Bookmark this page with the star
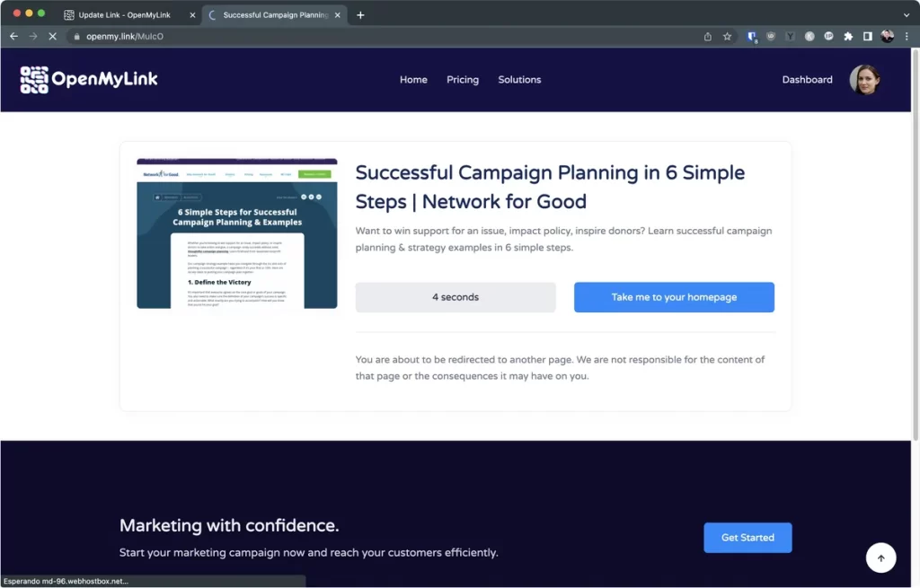Viewport: 920px width, 588px height. [727, 36]
